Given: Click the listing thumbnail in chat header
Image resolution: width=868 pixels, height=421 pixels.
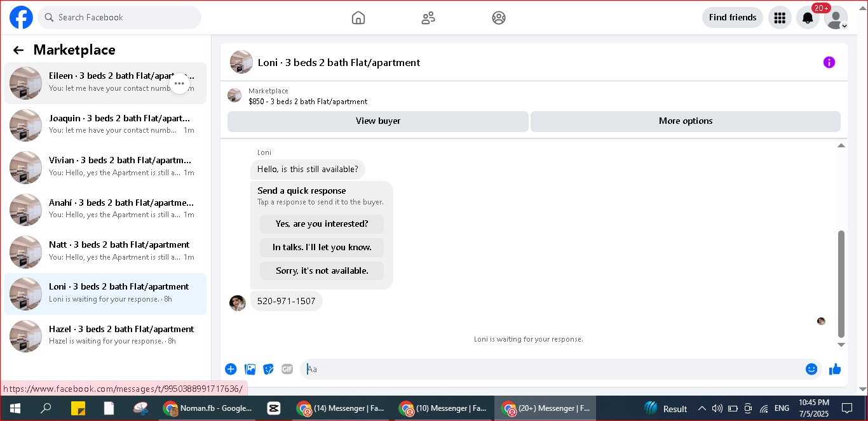Looking at the screenshot, I should point(241,62).
